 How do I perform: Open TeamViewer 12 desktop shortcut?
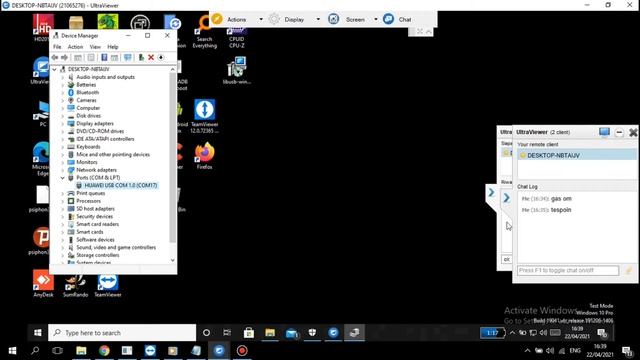tap(204, 116)
